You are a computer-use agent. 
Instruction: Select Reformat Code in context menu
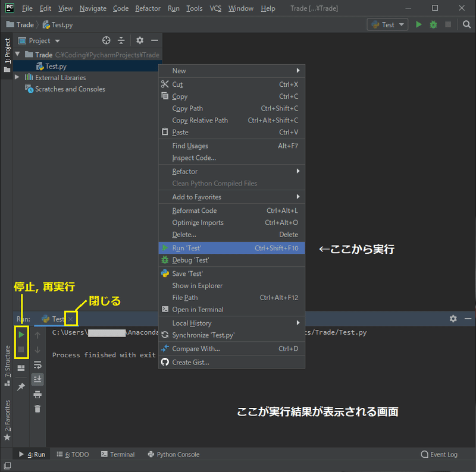[x=231, y=210]
